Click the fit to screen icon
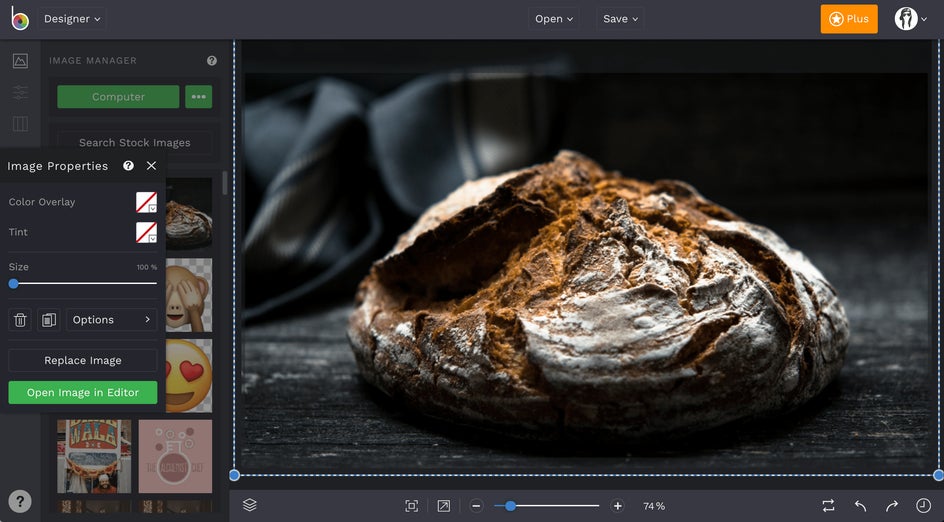 point(411,506)
